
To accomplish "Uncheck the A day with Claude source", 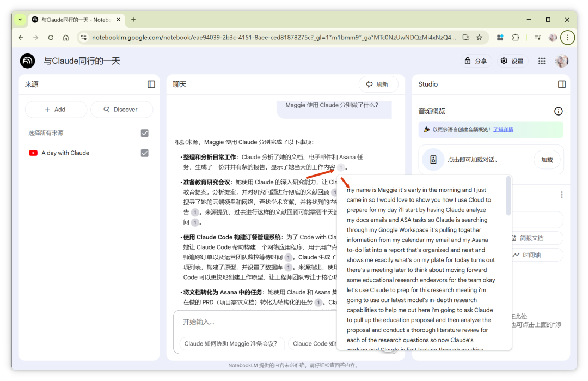I will point(144,153).
